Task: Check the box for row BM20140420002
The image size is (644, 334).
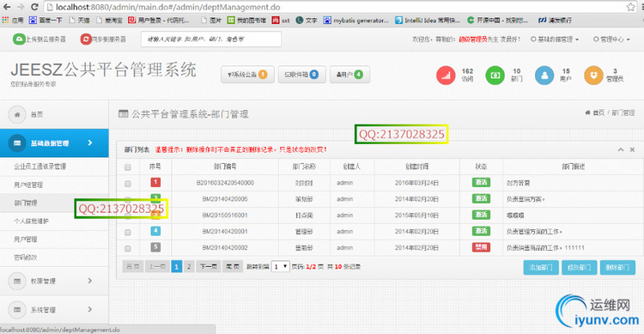Action: coord(128,248)
